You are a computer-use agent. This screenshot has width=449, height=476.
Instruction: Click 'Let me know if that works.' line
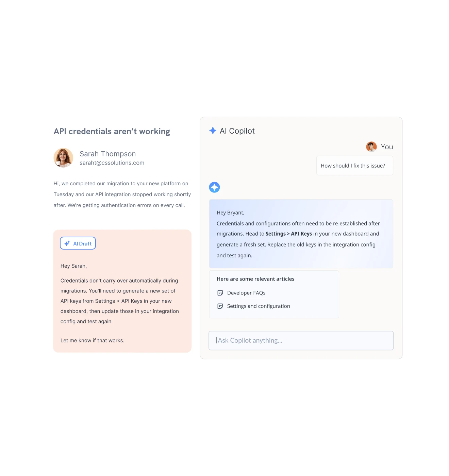[x=92, y=341]
